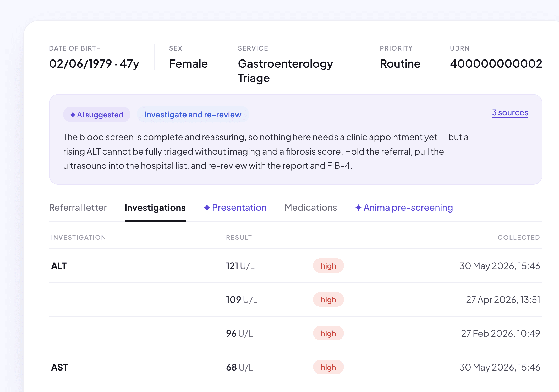559x392 pixels.
Task: Click the 96 U/L result value
Action: [x=239, y=333]
